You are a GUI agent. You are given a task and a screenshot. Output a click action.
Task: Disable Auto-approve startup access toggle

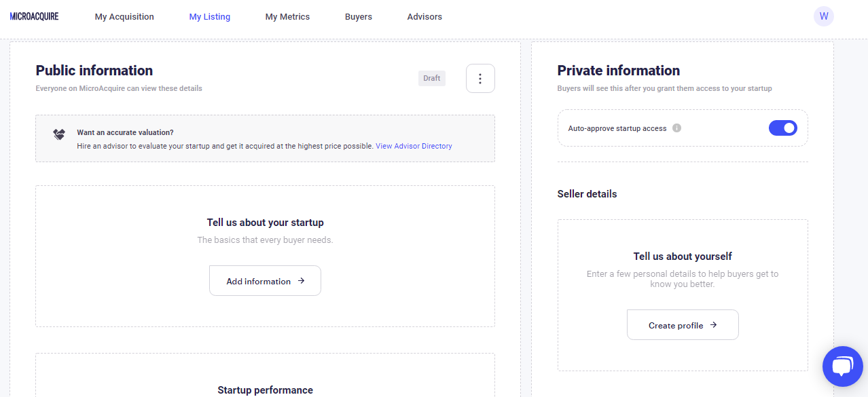782,128
